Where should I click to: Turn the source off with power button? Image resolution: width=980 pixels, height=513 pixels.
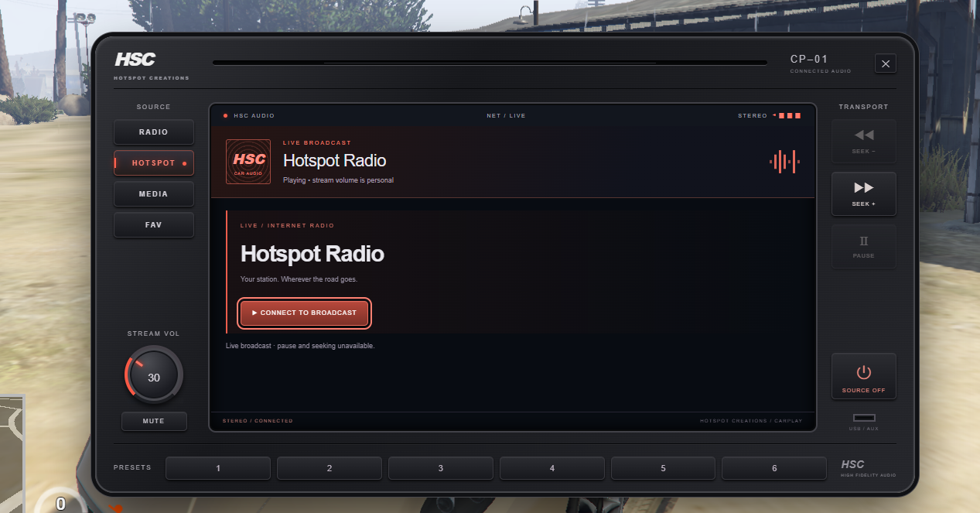(x=863, y=377)
